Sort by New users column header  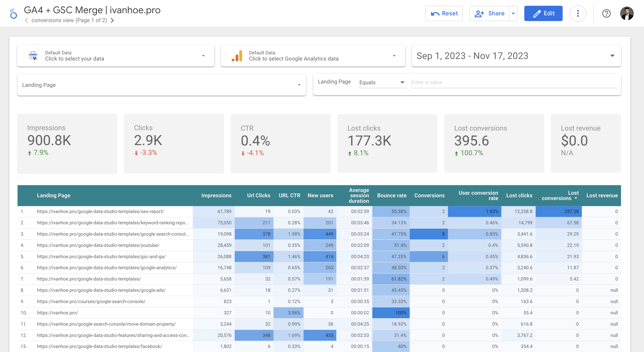pyautogui.click(x=320, y=196)
